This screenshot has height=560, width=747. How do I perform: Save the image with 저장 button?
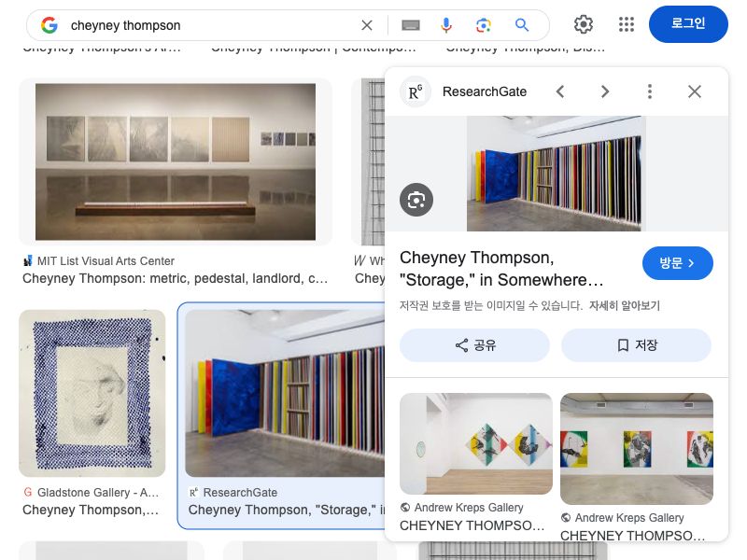click(636, 345)
